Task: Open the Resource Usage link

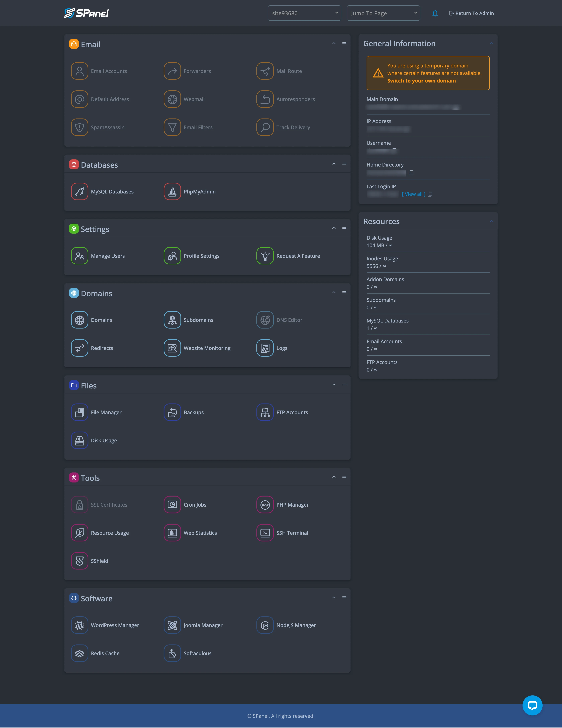Action: pos(110,533)
